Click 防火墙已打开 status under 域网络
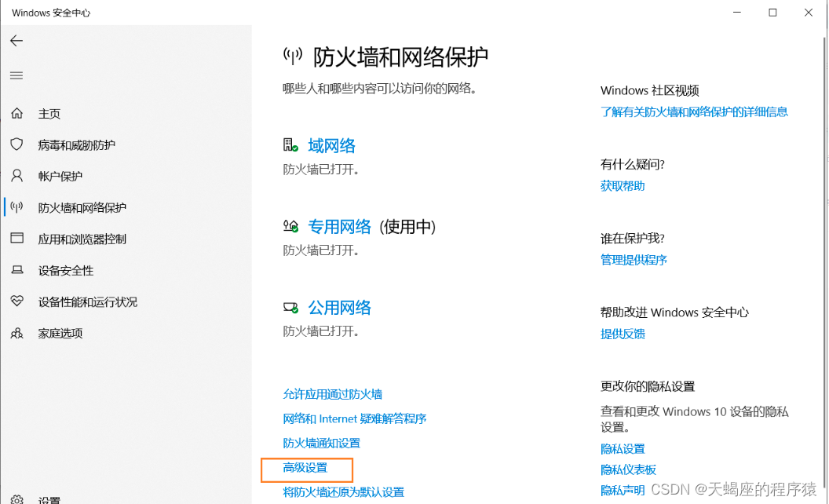 [x=321, y=170]
